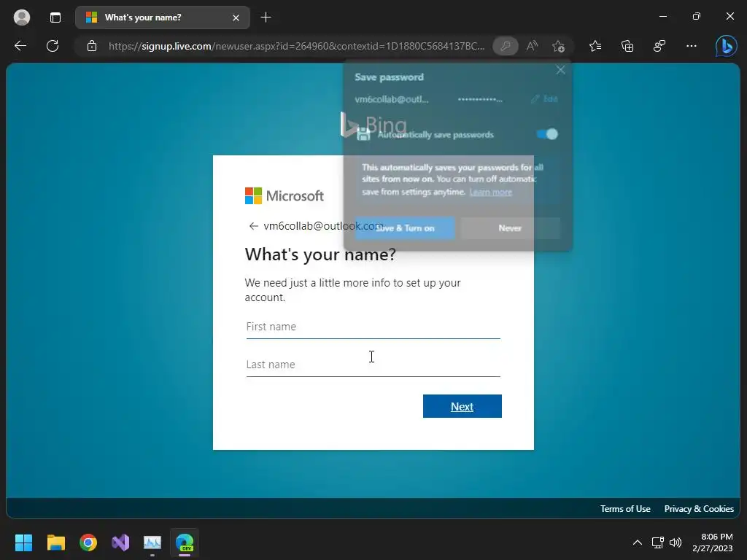Open the Bing sidebar button
The height and width of the screenshot is (560, 747).
coord(726,46)
